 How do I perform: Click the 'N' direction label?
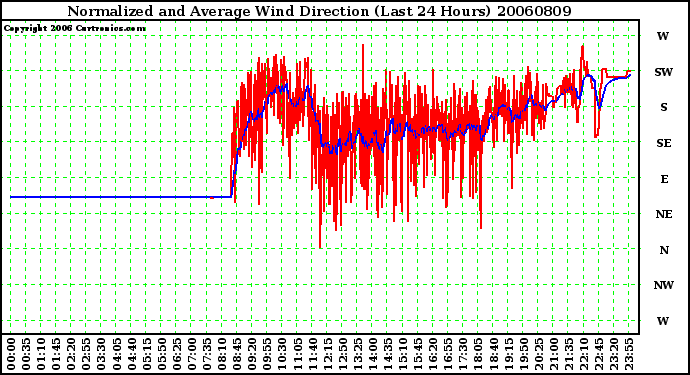click(x=664, y=250)
